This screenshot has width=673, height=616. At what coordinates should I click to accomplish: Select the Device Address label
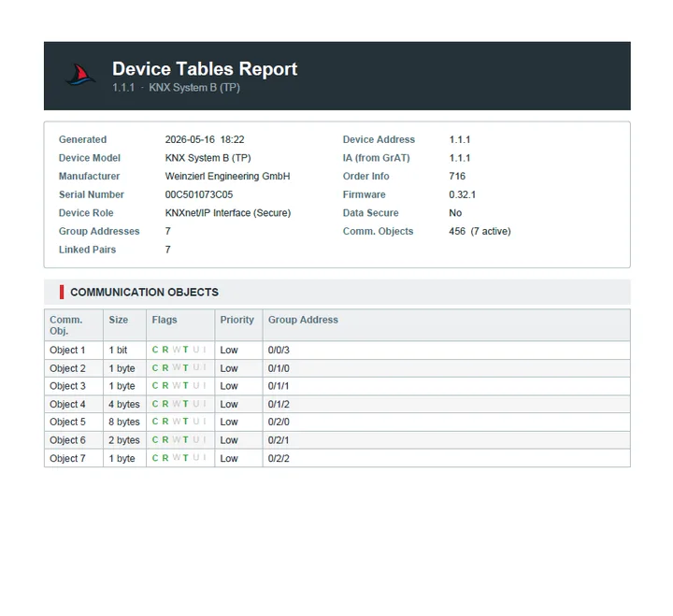tap(379, 139)
